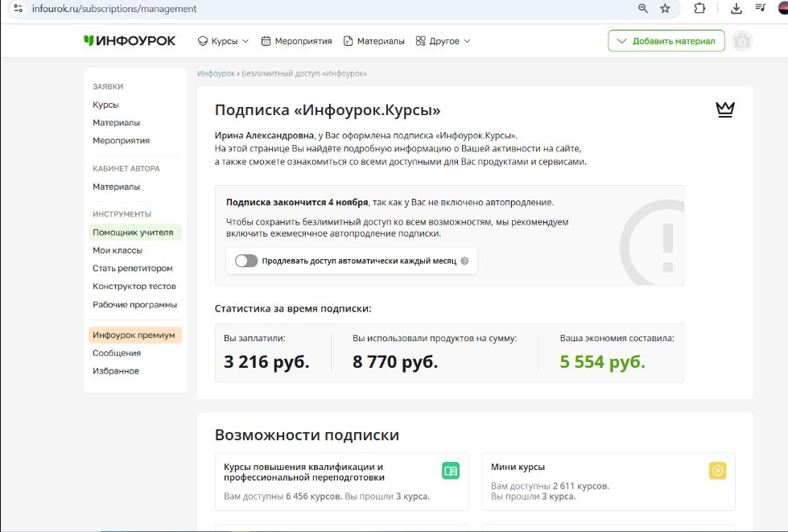Open browser downloads icon
The height and width of the screenshot is (532, 788).
tap(736, 9)
